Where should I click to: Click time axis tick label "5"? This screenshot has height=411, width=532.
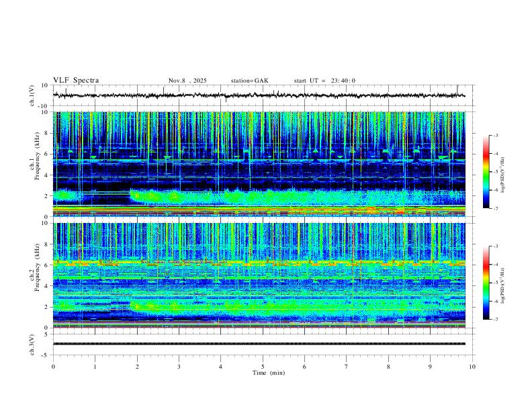(x=263, y=367)
